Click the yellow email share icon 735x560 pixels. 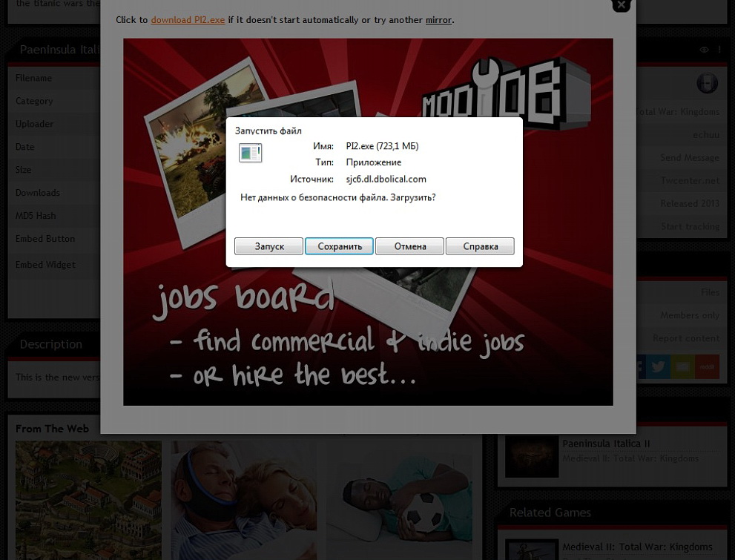683,366
